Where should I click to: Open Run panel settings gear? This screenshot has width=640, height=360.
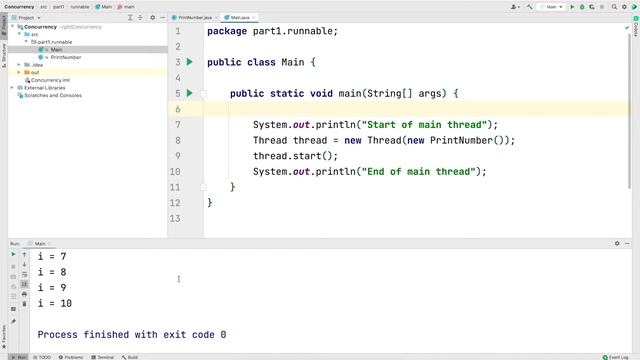tap(617, 243)
